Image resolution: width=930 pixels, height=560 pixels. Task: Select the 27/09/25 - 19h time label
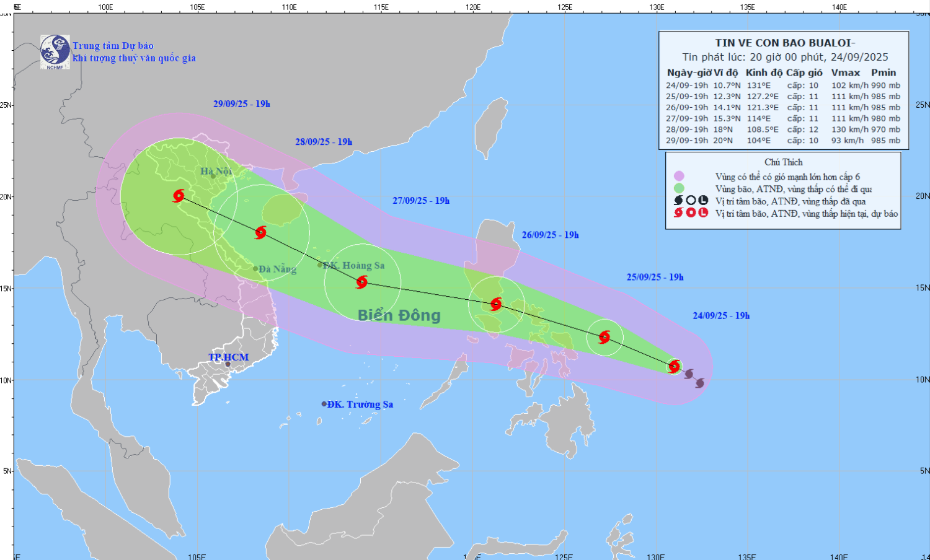pyautogui.click(x=421, y=201)
